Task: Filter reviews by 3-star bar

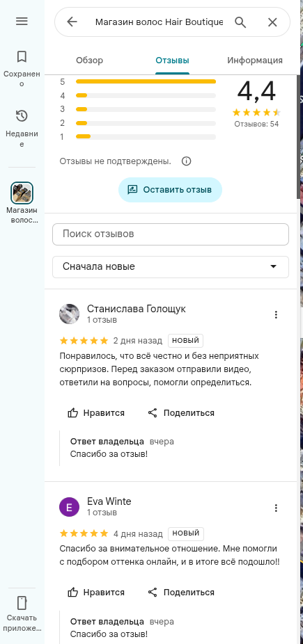Action: pos(146,109)
